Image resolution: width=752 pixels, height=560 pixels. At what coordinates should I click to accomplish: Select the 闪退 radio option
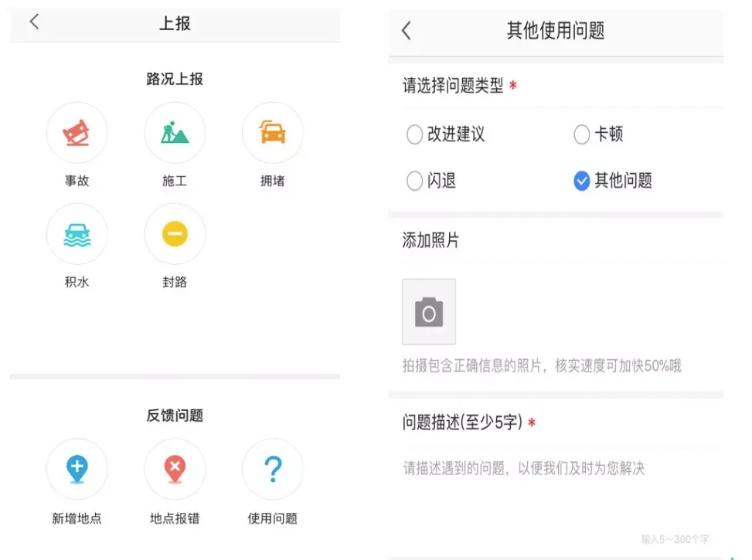(414, 181)
